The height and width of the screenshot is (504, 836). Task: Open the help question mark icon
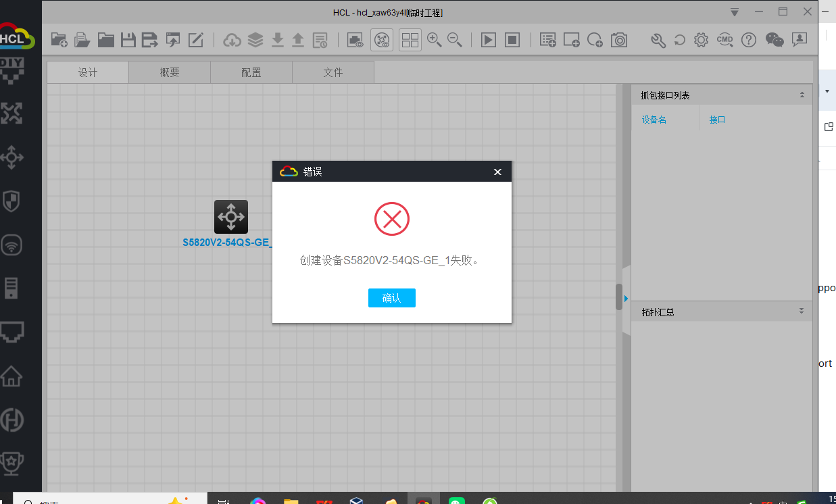click(x=748, y=40)
